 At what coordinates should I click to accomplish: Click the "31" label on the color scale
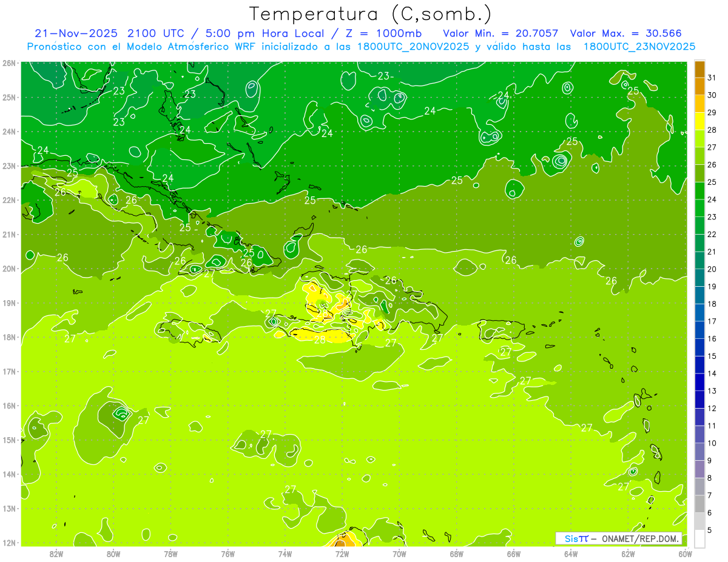712,77
